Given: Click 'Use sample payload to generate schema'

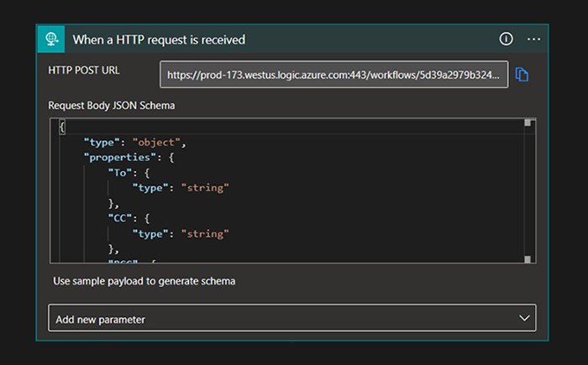Looking at the screenshot, I should click(144, 281).
